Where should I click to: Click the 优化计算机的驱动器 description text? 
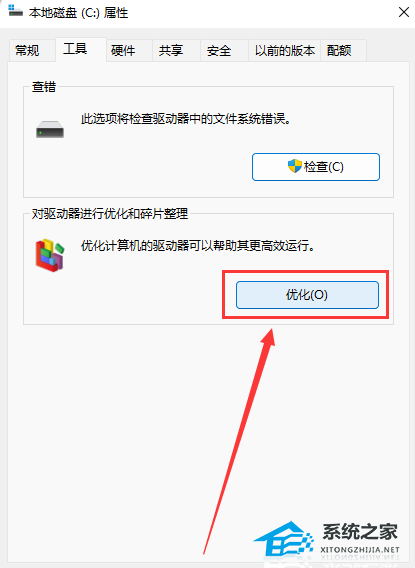pos(198,246)
